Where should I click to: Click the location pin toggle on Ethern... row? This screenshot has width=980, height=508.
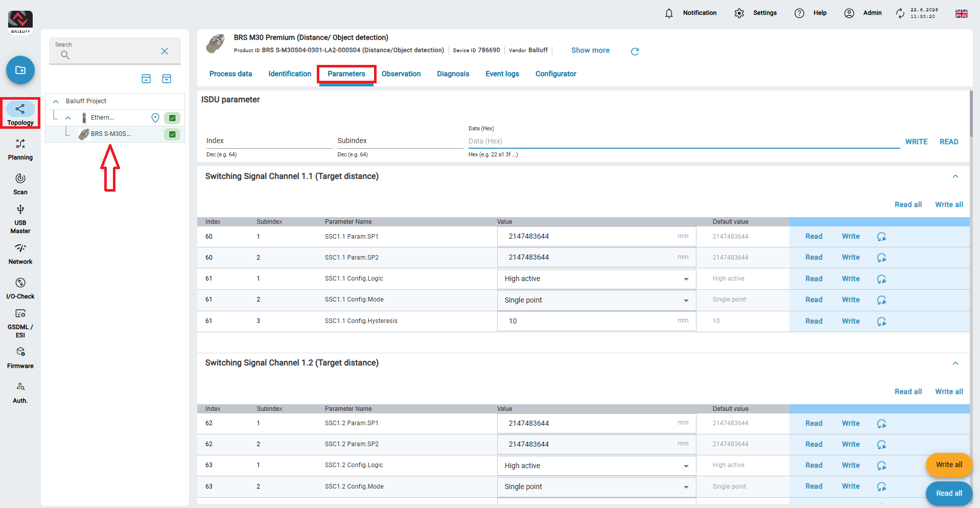point(155,118)
